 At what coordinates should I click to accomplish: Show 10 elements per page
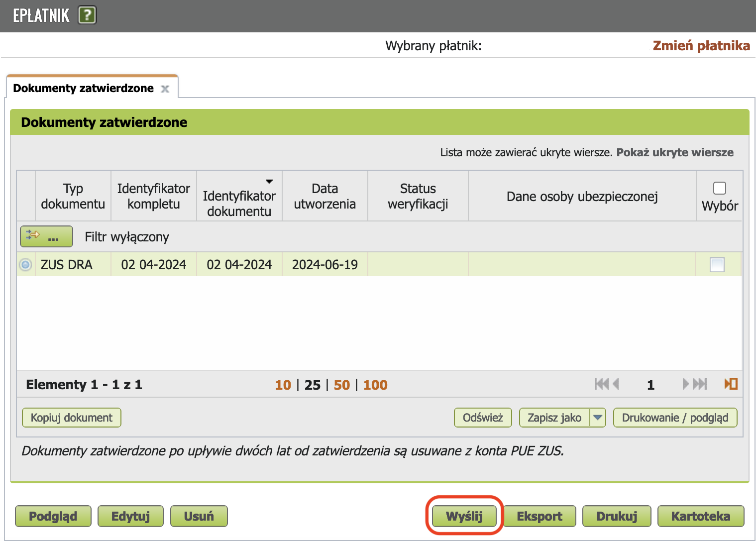click(x=283, y=385)
